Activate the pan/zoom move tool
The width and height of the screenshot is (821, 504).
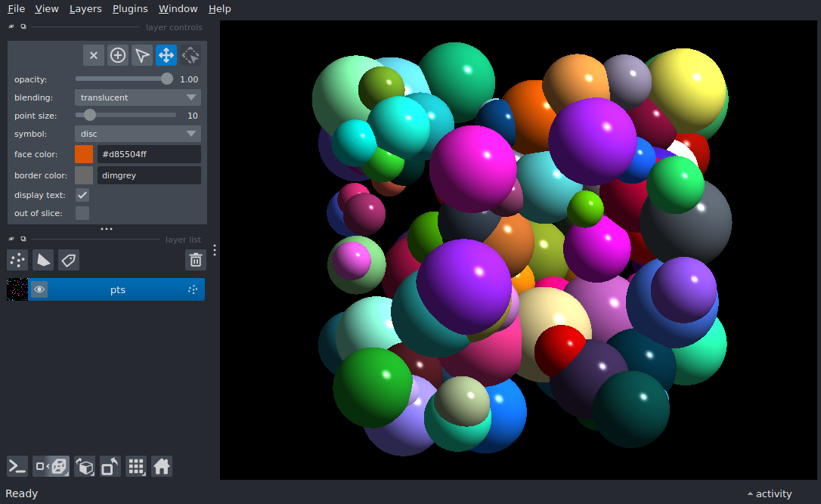pos(166,55)
